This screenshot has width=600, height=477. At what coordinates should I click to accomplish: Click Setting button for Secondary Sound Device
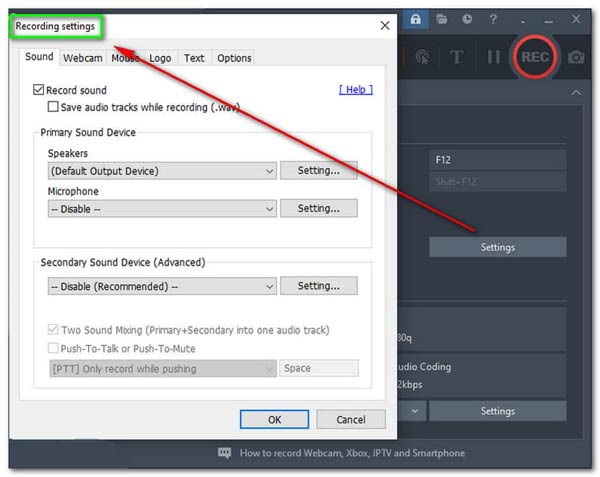click(319, 286)
